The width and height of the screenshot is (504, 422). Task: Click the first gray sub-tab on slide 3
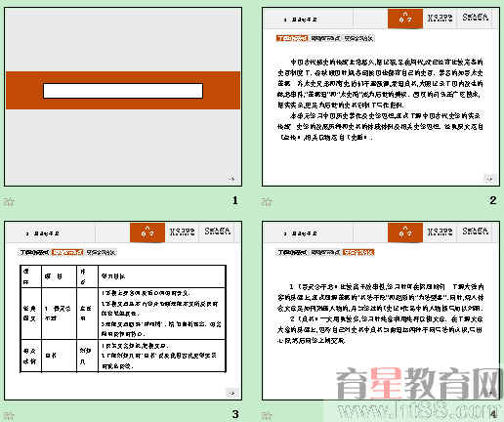coord(34,252)
